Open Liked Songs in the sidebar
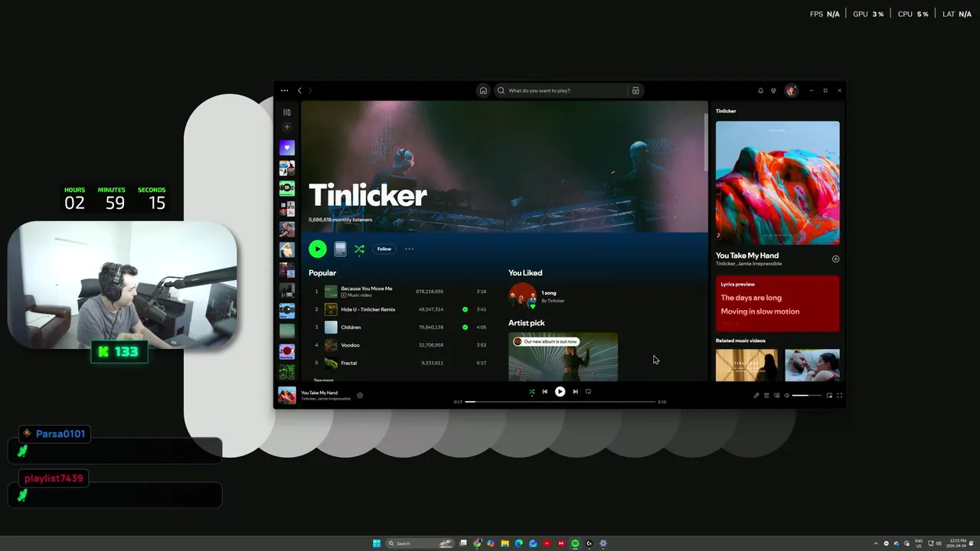This screenshot has height=551, width=980. click(x=287, y=148)
